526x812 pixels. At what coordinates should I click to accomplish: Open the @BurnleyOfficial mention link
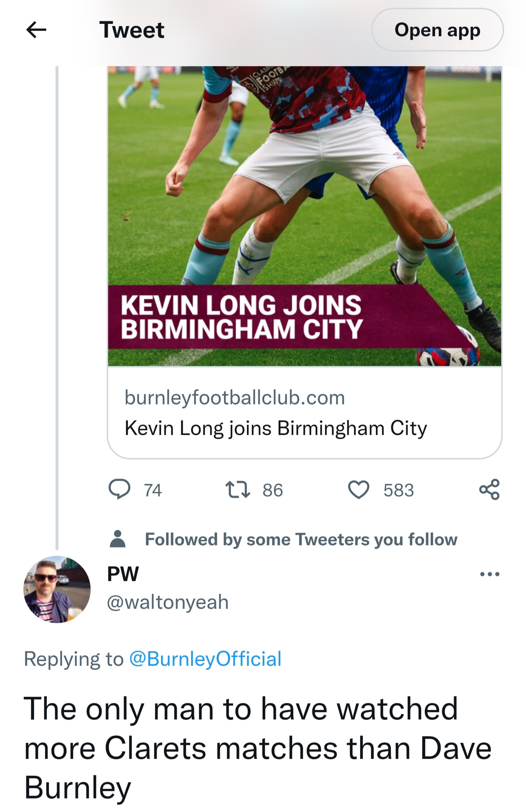click(x=205, y=659)
